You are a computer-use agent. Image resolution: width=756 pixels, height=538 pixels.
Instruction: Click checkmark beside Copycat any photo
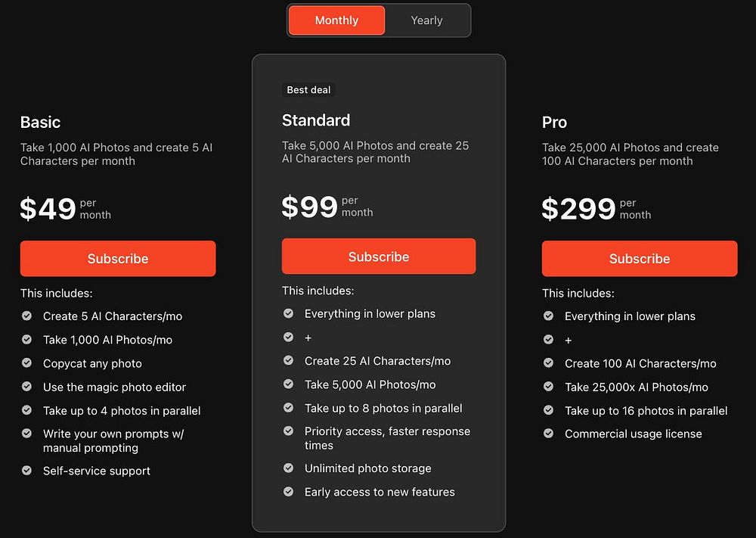[27, 363]
